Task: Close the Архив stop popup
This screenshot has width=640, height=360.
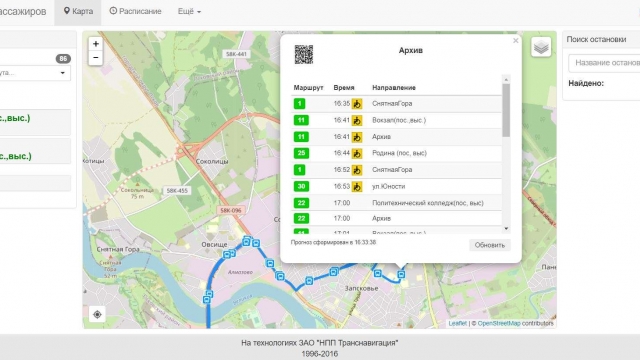Action: click(x=516, y=40)
